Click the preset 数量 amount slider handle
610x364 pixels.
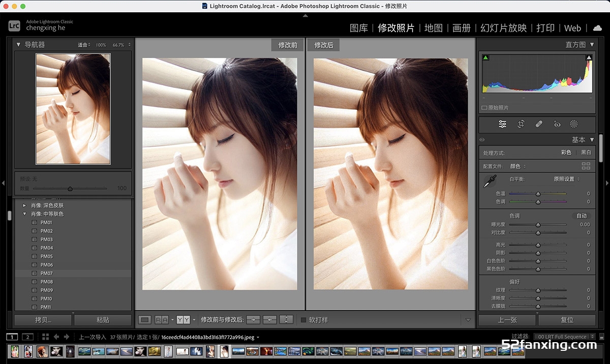click(x=70, y=188)
